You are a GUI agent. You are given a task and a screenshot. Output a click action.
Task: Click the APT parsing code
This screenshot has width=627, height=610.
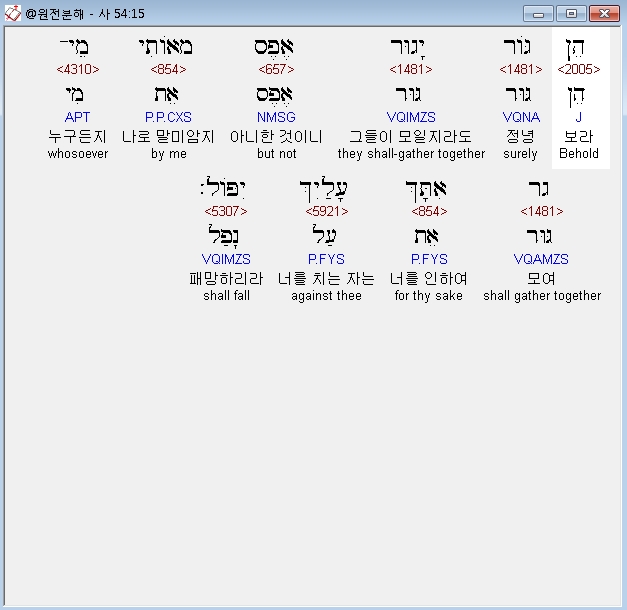point(78,117)
